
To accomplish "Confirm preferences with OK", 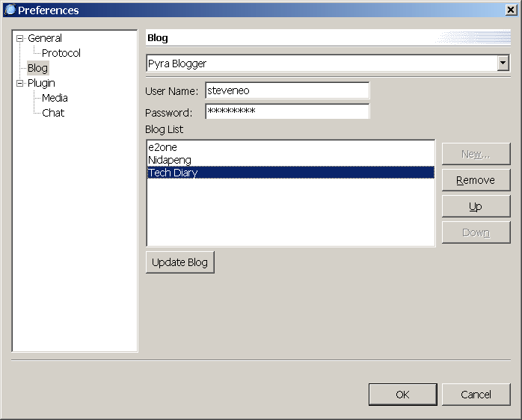I will 402,395.
